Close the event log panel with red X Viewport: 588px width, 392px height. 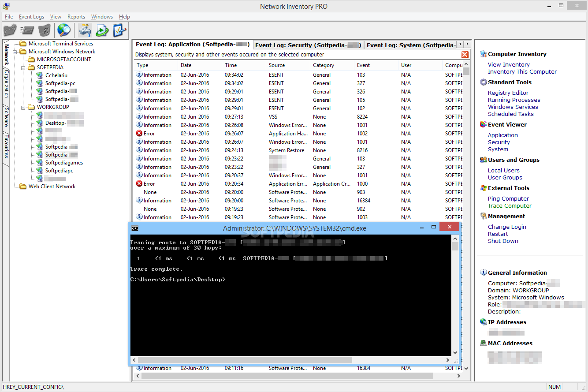pyautogui.click(x=465, y=55)
